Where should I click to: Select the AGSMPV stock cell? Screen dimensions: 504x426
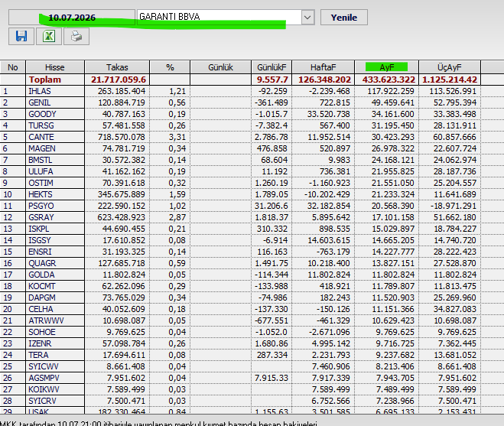pos(55,378)
